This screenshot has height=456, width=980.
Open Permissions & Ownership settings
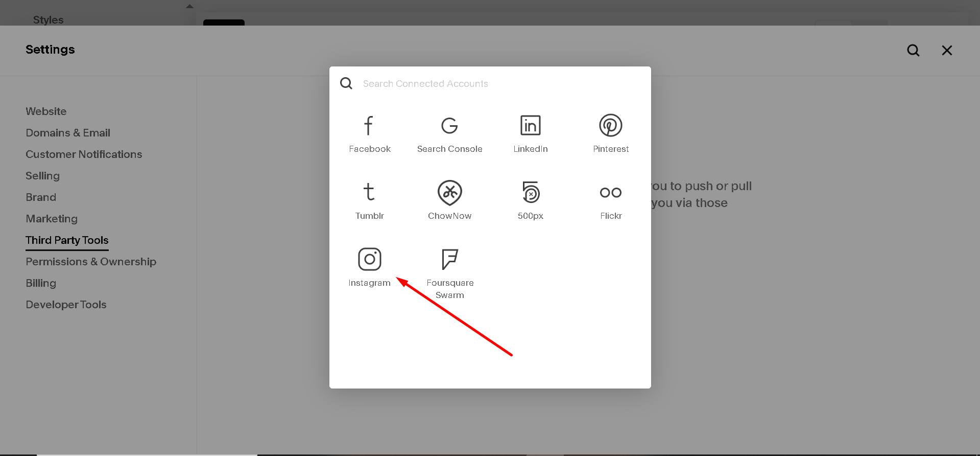point(91,262)
